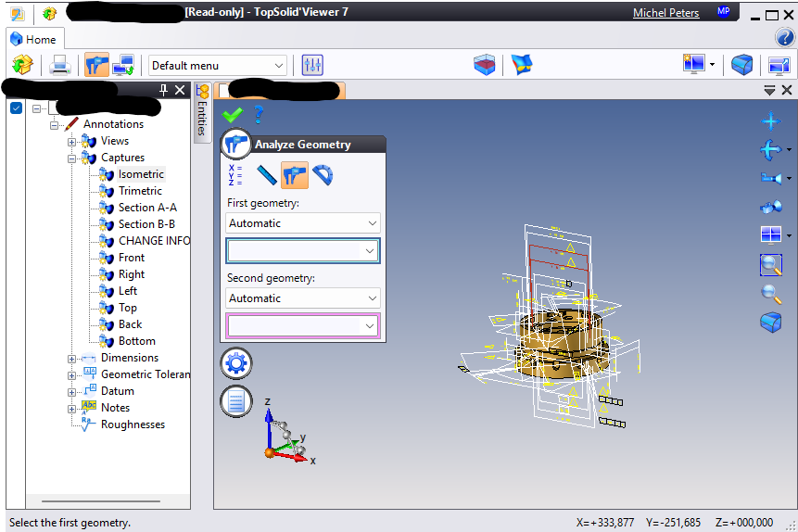
Task: Click the window layout icon at toolbar end
Action: point(779,65)
